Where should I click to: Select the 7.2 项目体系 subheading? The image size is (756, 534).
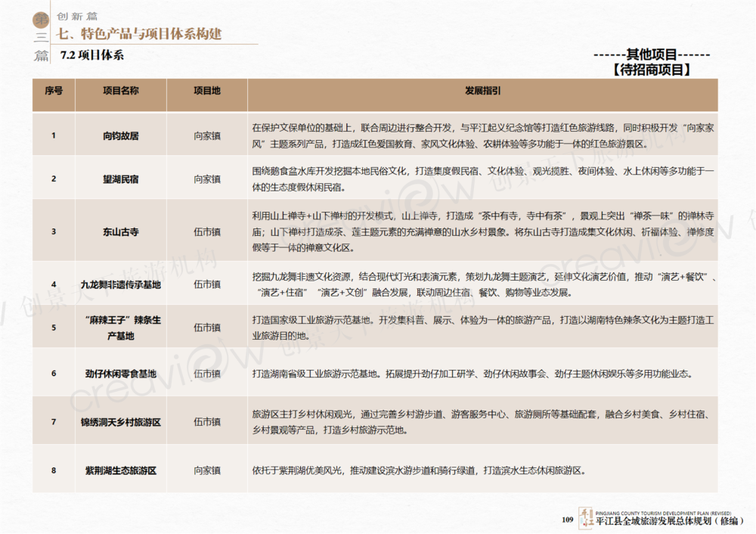point(91,55)
